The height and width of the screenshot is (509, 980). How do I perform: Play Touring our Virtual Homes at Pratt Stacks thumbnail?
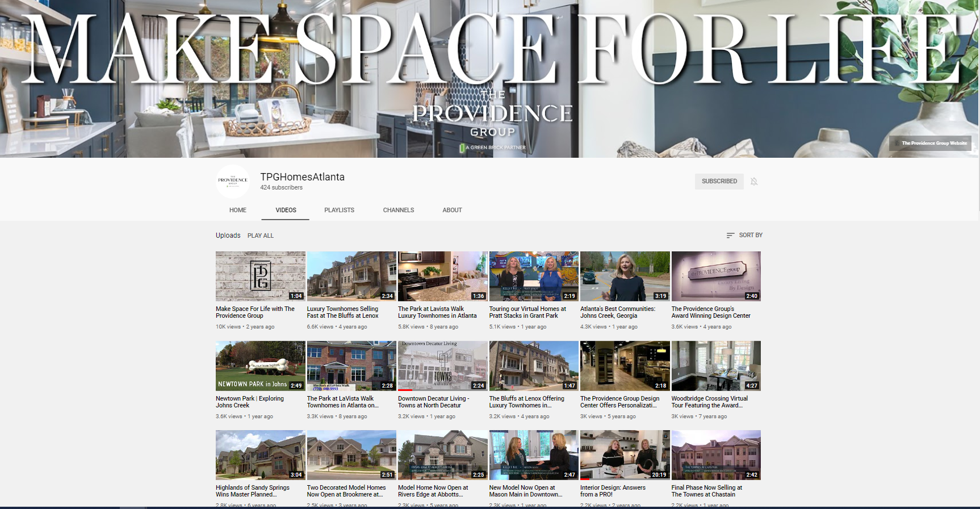pyautogui.click(x=534, y=276)
